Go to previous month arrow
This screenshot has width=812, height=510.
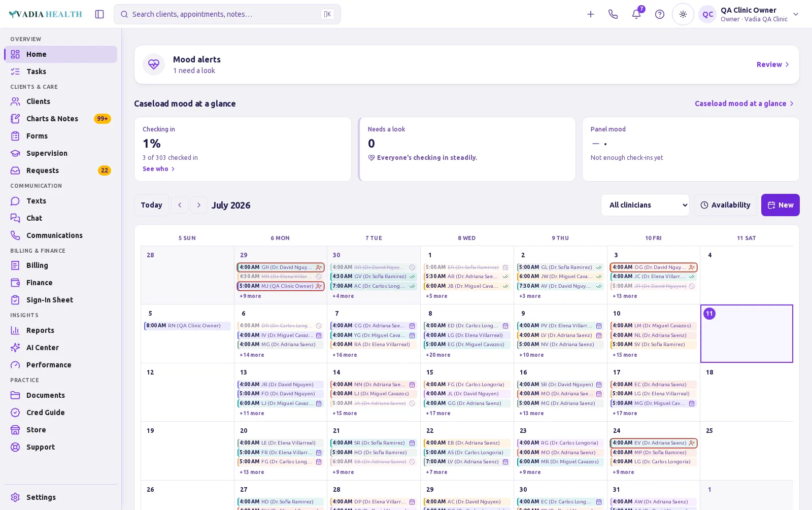click(x=180, y=205)
